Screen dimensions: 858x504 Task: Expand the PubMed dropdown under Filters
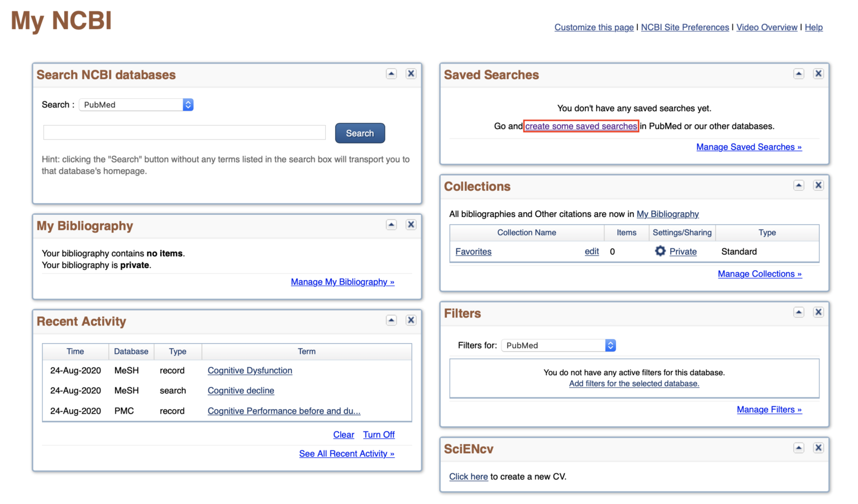pyautogui.click(x=611, y=345)
